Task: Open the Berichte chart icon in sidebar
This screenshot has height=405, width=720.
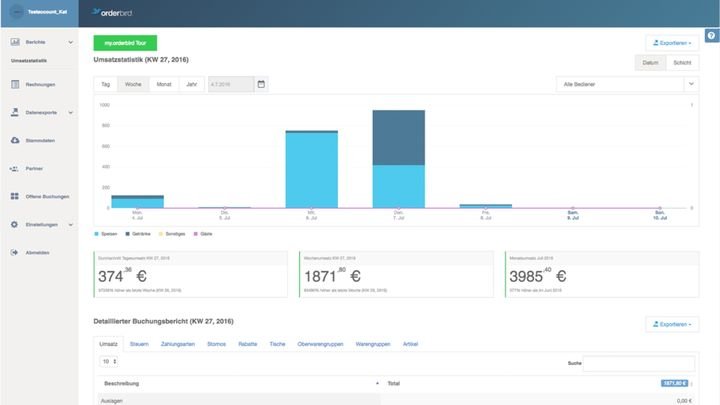Action: [15, 43]
